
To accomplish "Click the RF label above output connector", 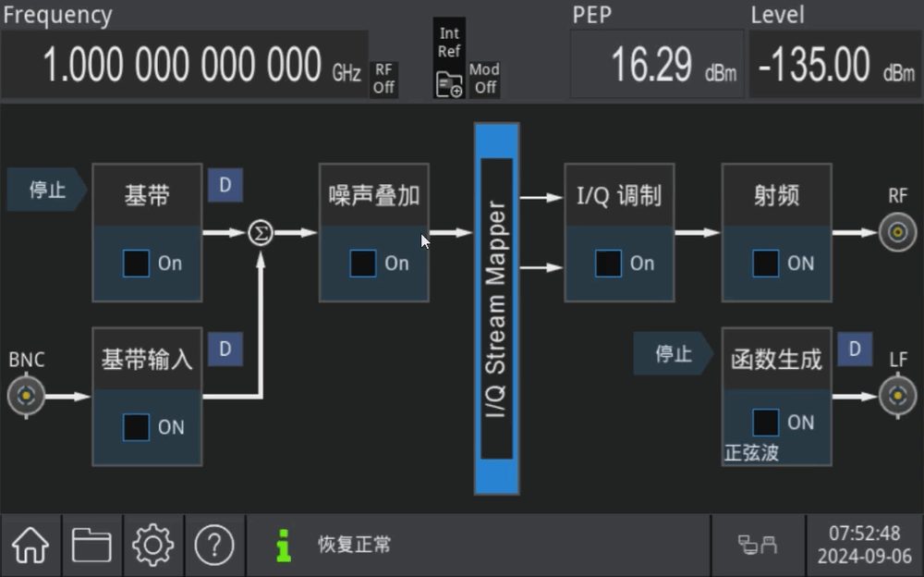I will pos(898,196).
